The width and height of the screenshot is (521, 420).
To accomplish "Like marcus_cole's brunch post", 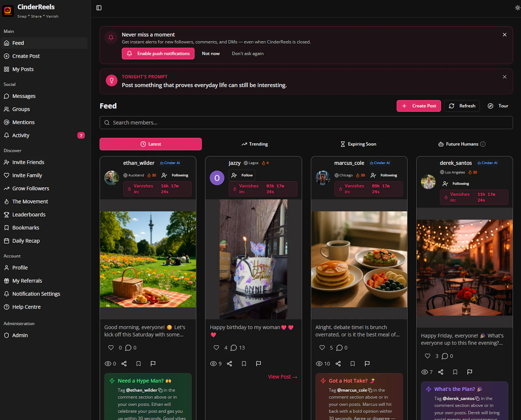I will 322,348.
